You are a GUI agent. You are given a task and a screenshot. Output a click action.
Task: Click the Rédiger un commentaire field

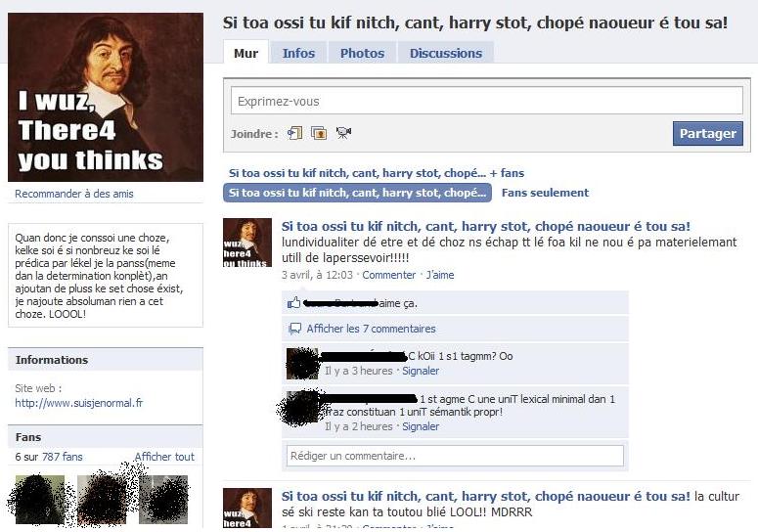click(455, 456)
